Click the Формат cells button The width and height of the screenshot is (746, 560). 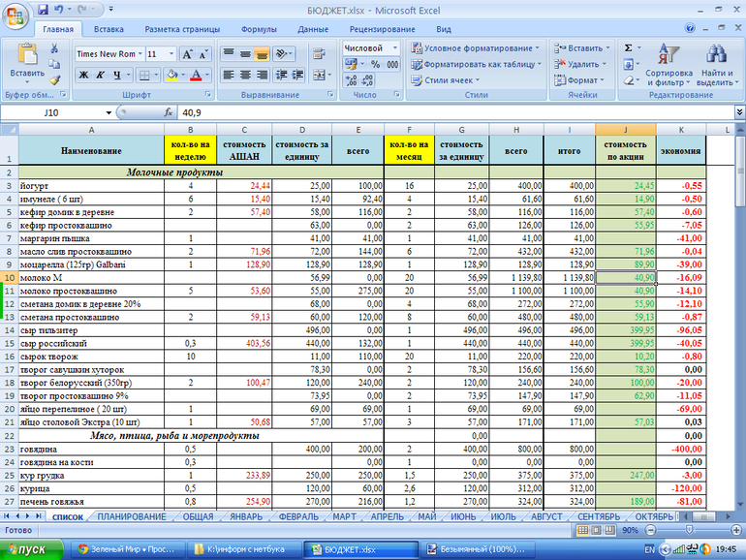coord(579,80)
